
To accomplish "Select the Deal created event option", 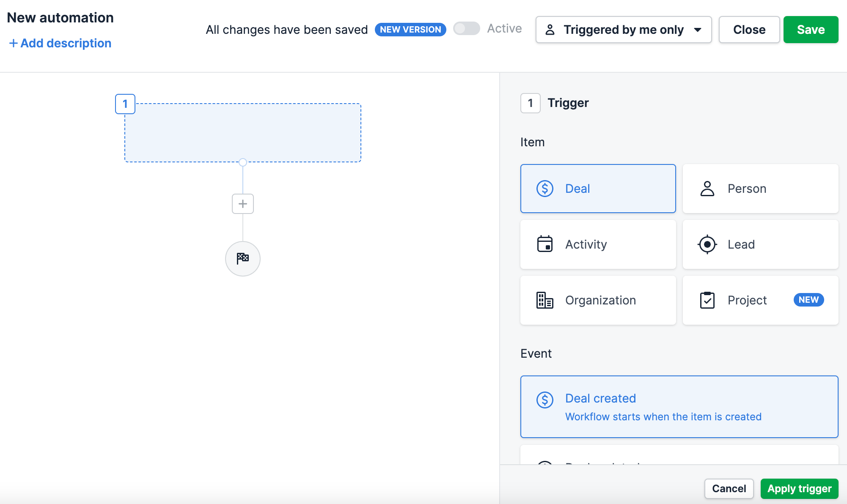I will [679, 406].
